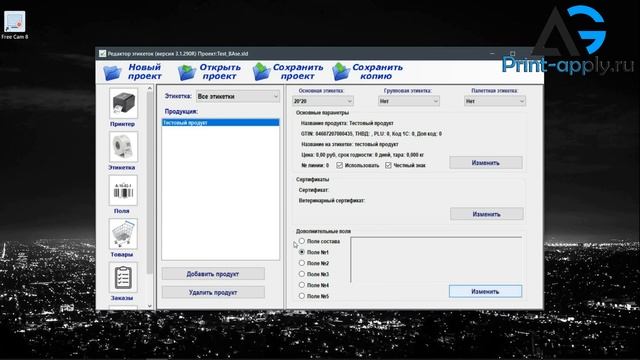The height and width of the screenshot is (360, 640).
Task: Open the Палетная этикетка dropdown
Action: (x=495, y=101)
